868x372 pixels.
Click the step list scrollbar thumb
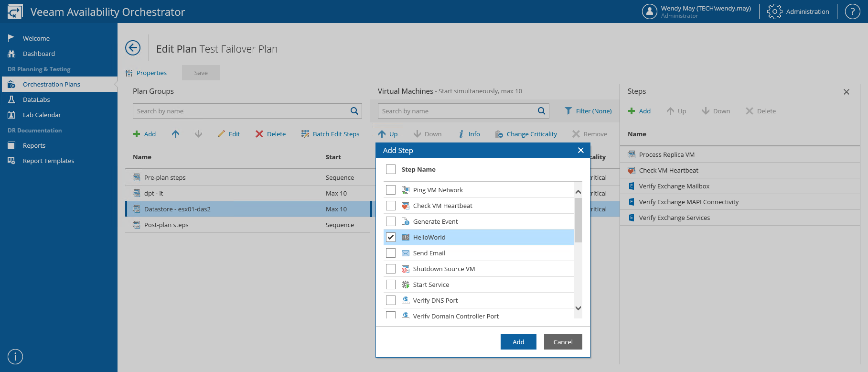[x=578, y=220]
